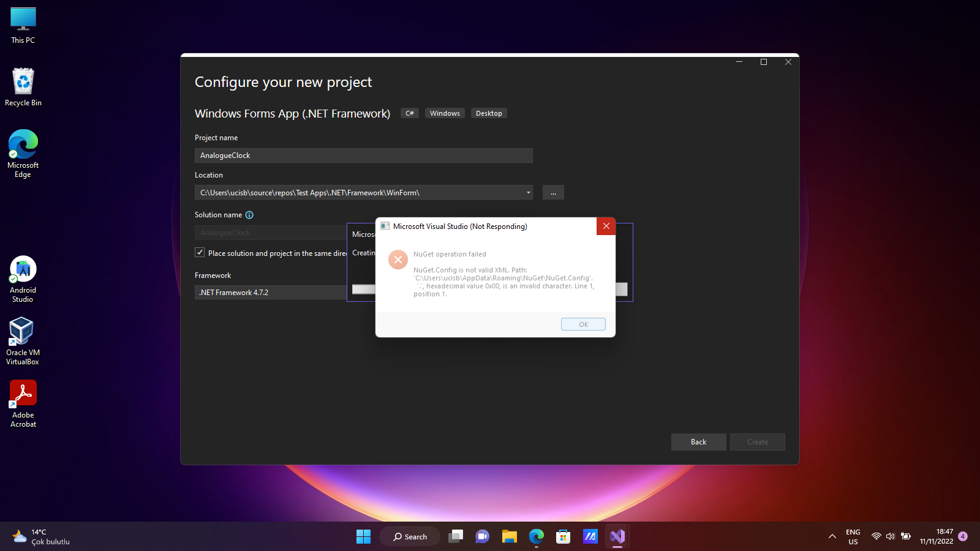Open the blue slash-logo app on the taskbar
Viewport: 980px width, 551px height.
pyautogui.click(x=590, y=536)
